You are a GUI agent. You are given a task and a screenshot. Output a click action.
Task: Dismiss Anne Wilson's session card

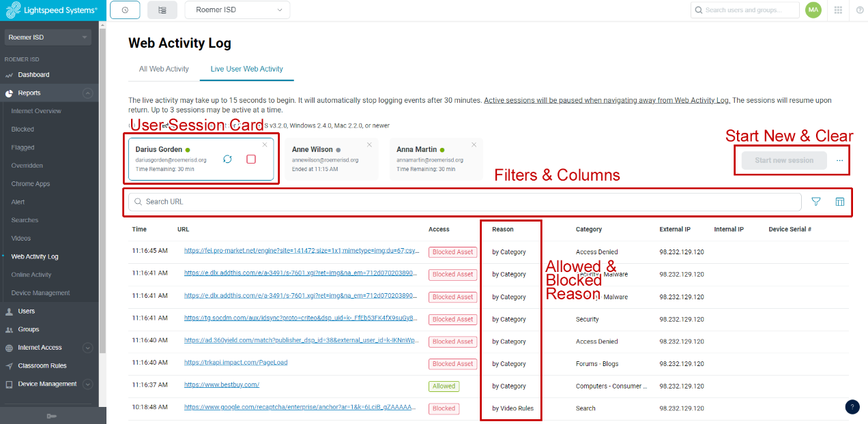(x=369, y=145)
